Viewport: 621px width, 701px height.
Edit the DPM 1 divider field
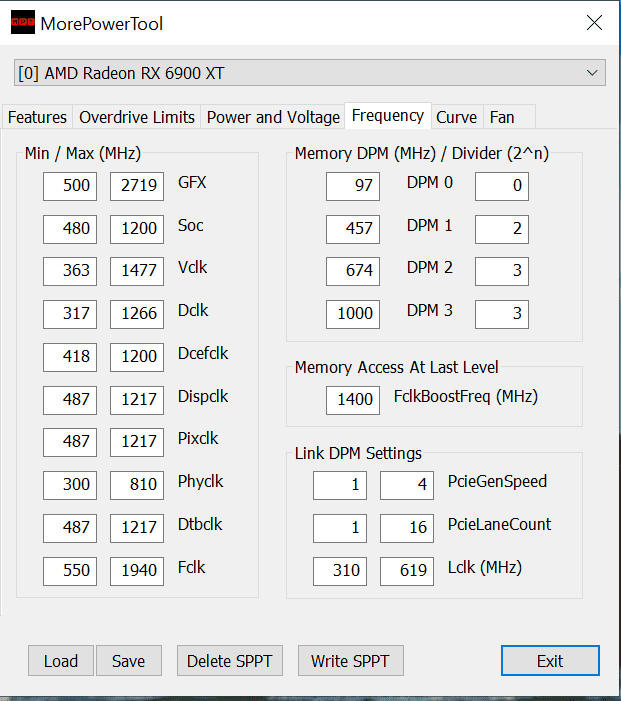coord(502,229)
